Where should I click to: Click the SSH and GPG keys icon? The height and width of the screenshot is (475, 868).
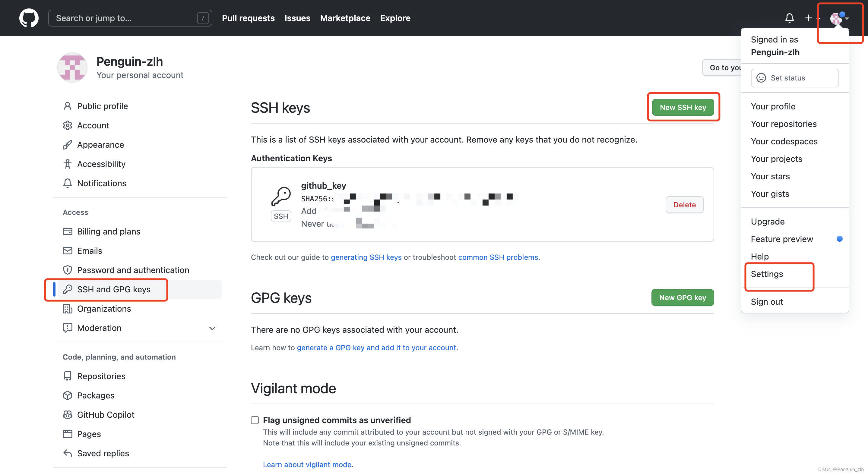click(x=68, y=289)
